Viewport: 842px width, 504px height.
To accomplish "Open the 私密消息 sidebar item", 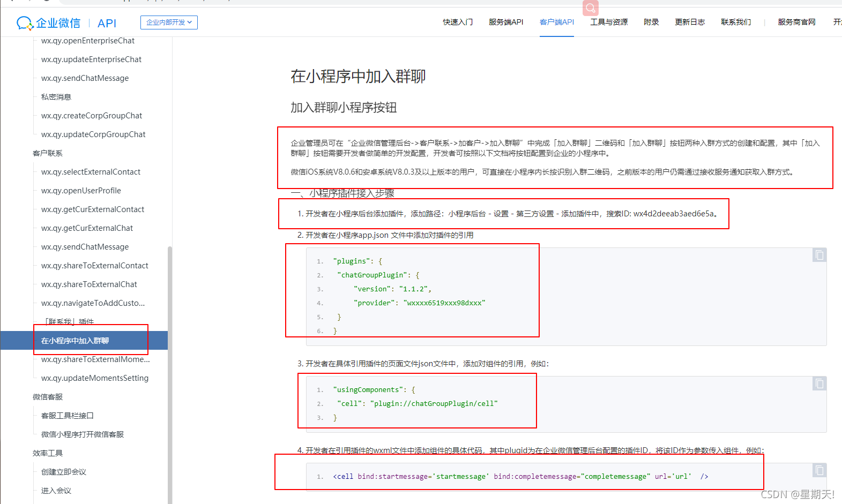I will click(56, 97).
